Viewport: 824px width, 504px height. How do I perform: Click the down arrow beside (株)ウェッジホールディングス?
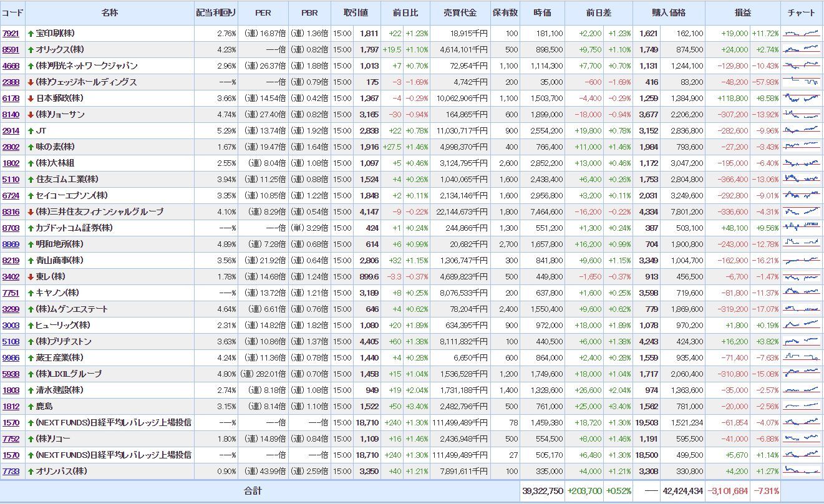[x=31, y=82]
